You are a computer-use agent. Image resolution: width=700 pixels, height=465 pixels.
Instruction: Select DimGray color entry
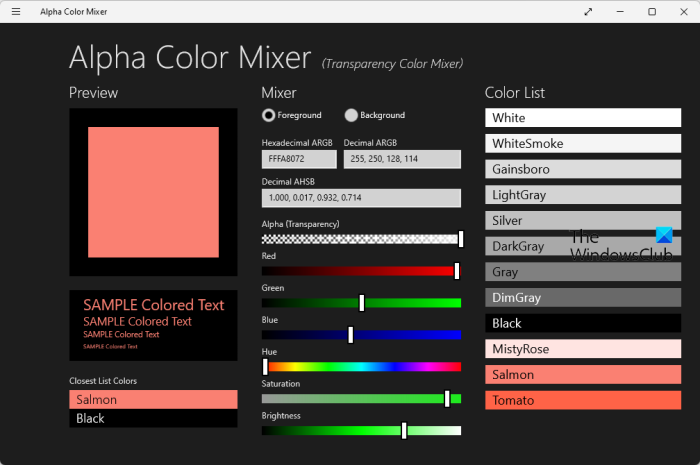pyautogui.click(x=583, y=297)
